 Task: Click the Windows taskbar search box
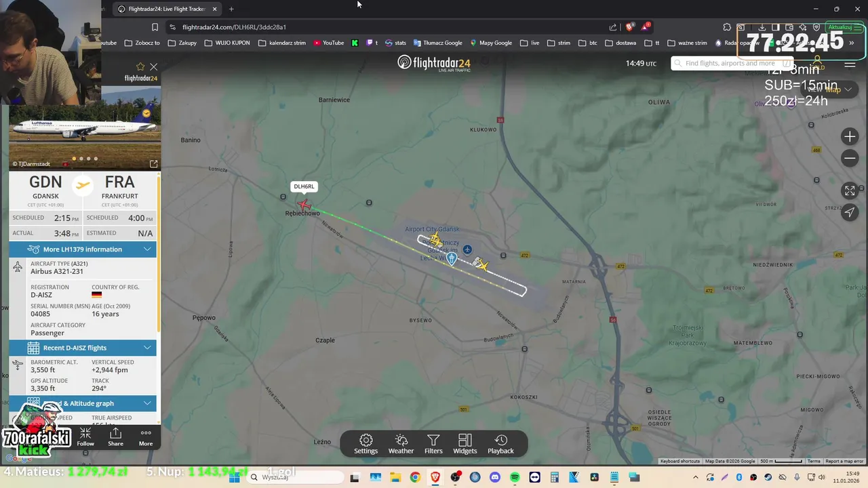[x=295, y=477]
